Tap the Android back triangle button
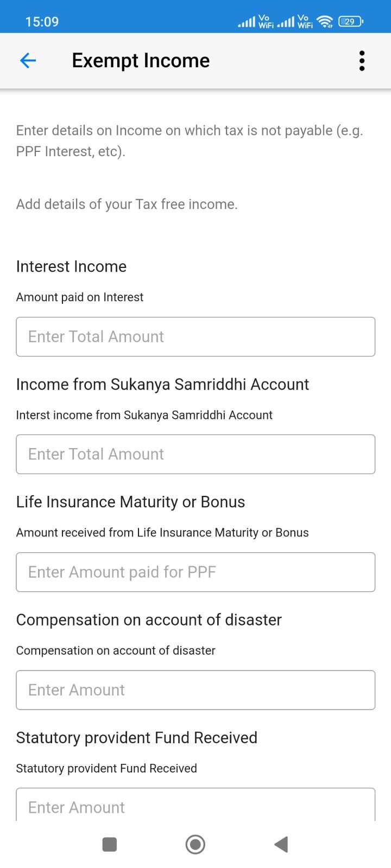The height and width of the screenshot is (868, 391). click(x=281, y=844)
